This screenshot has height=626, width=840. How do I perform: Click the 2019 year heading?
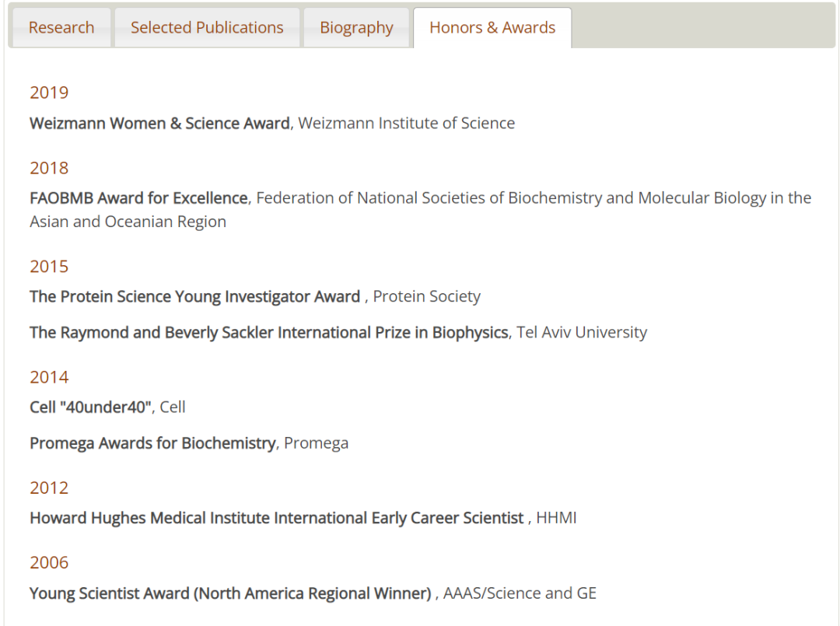49,93
